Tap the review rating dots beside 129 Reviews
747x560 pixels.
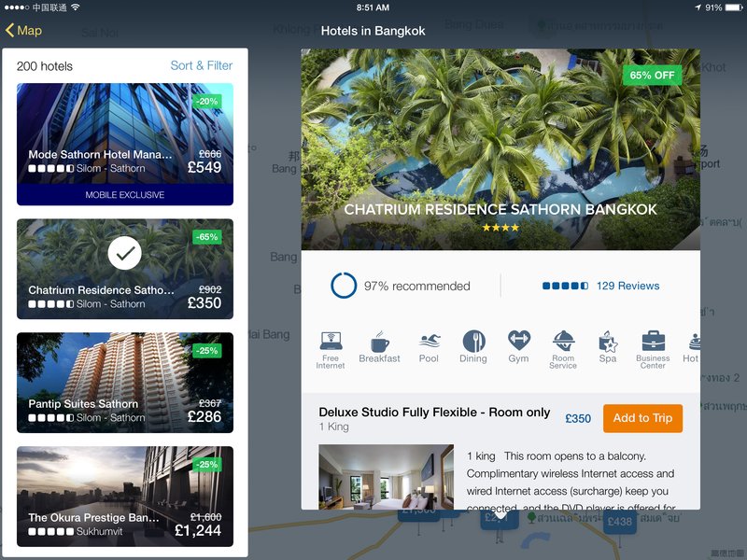565,286
